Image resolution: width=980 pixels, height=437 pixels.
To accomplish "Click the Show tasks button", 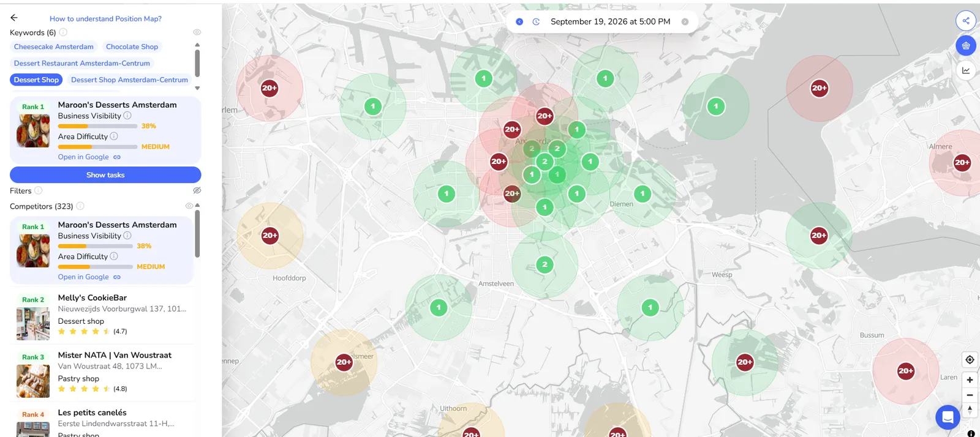I will coord(105,175).
